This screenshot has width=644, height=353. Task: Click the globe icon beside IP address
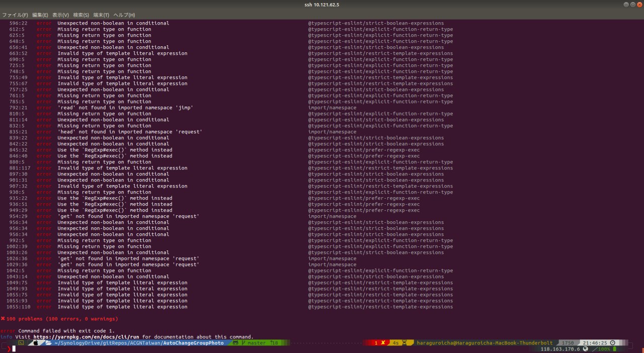point(585,348)
